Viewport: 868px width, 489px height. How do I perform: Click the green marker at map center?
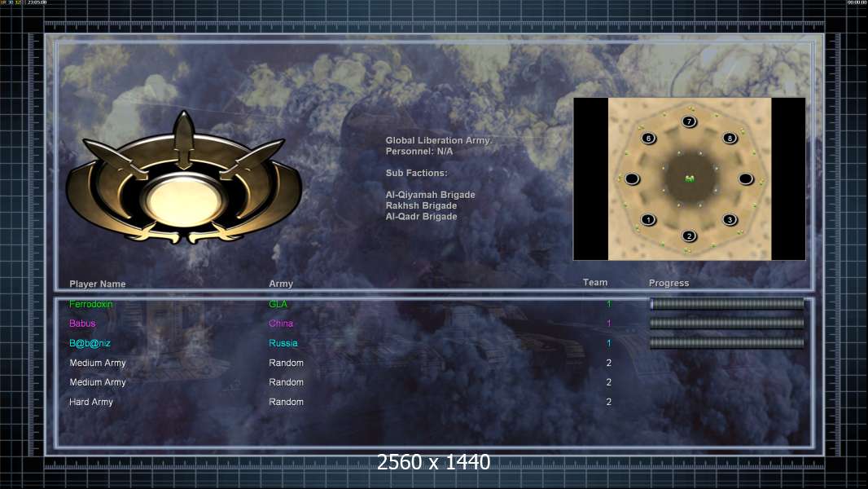(689, 178)
